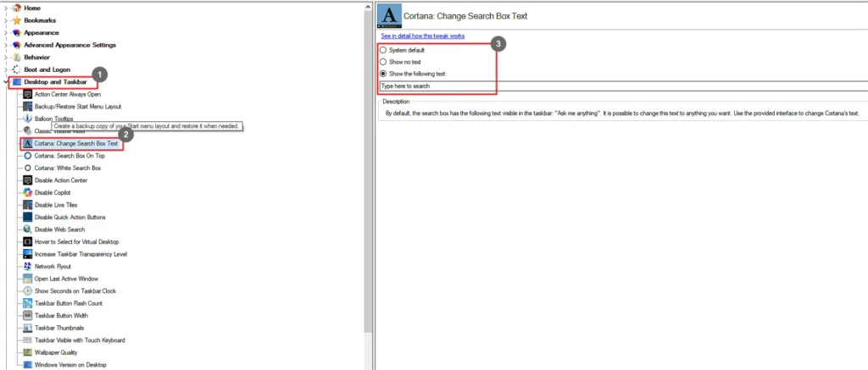Image resolution: width=868 pixels, height=370 pixels.
Task: Click the Network Flyout icon
Action: tap(28, 266)
